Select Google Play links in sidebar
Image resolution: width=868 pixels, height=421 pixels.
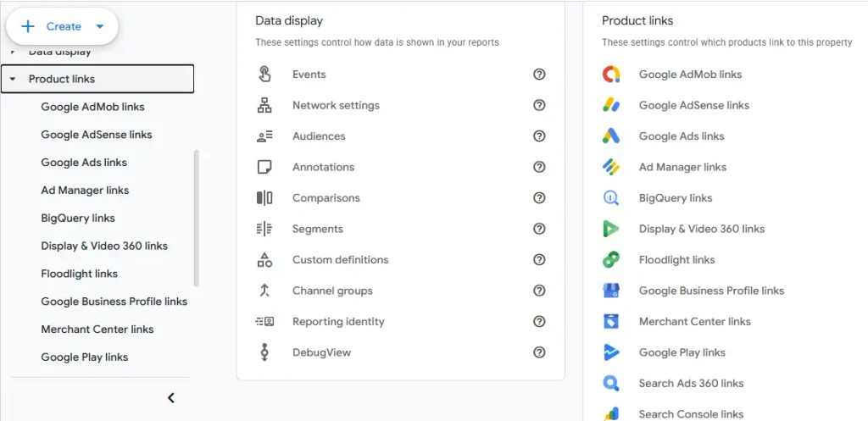[85, 357]
